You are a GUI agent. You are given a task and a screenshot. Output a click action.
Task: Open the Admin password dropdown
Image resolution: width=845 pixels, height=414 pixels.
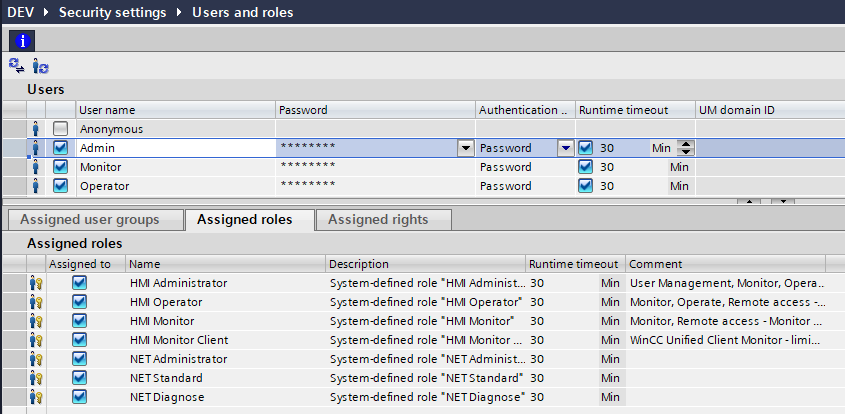tap(465, 148)
